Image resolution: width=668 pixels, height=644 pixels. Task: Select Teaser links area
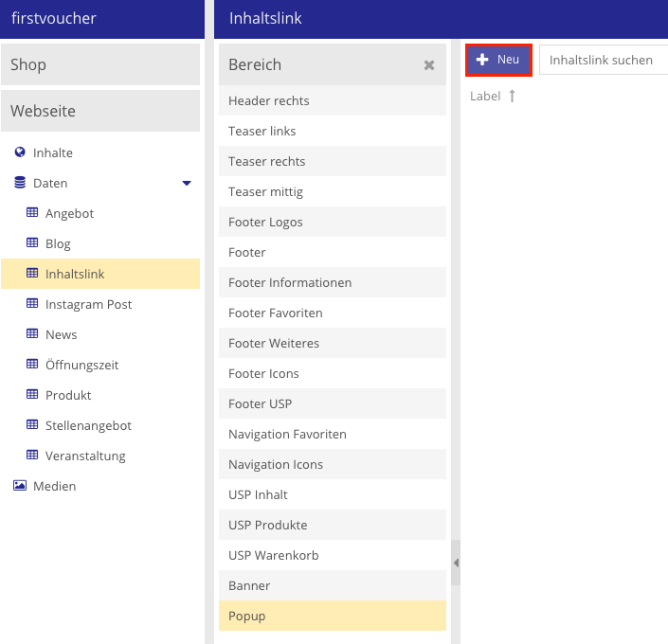coord(333,131)
